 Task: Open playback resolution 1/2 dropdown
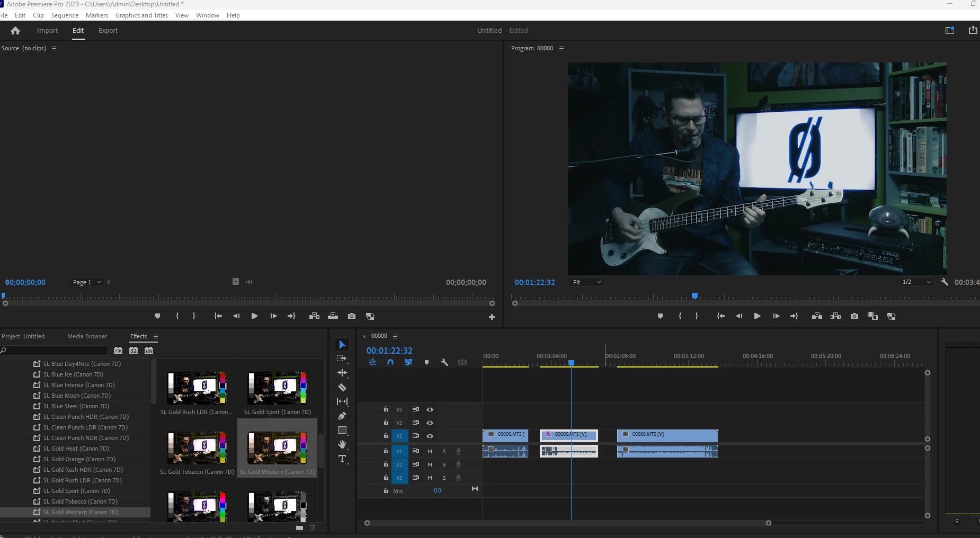pos(916,282)
